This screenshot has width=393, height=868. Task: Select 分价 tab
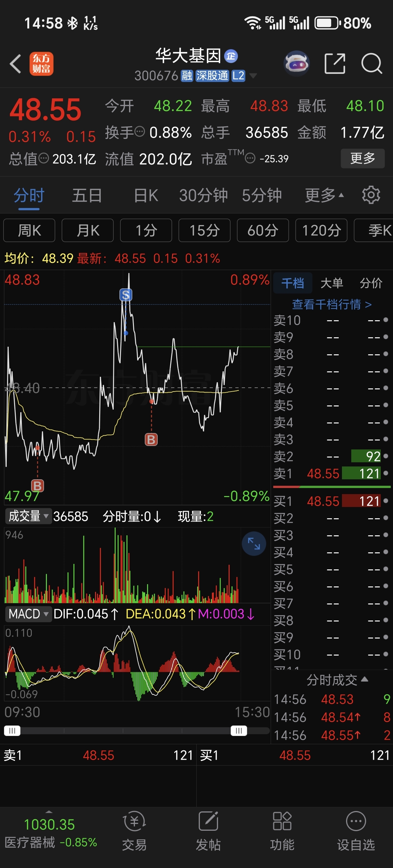coord(371,283)
